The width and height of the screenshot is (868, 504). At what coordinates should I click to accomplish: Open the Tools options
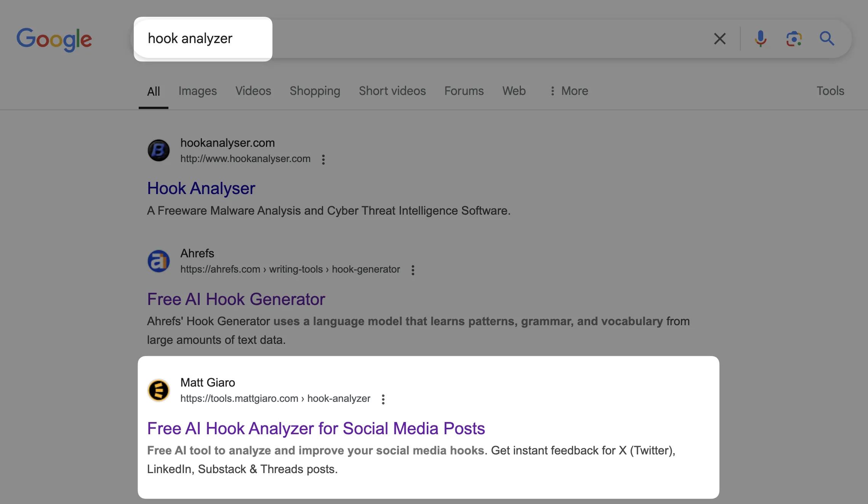(x=830, y=91)
